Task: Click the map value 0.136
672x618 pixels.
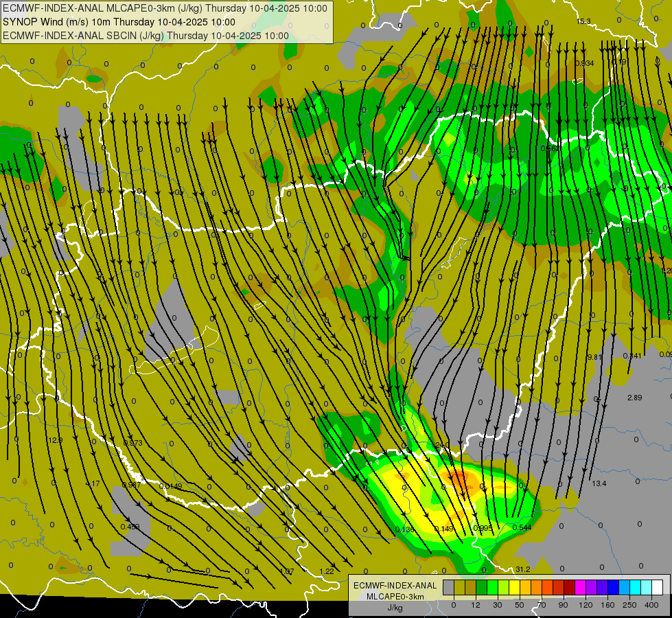Action: (x=404, y=529)
